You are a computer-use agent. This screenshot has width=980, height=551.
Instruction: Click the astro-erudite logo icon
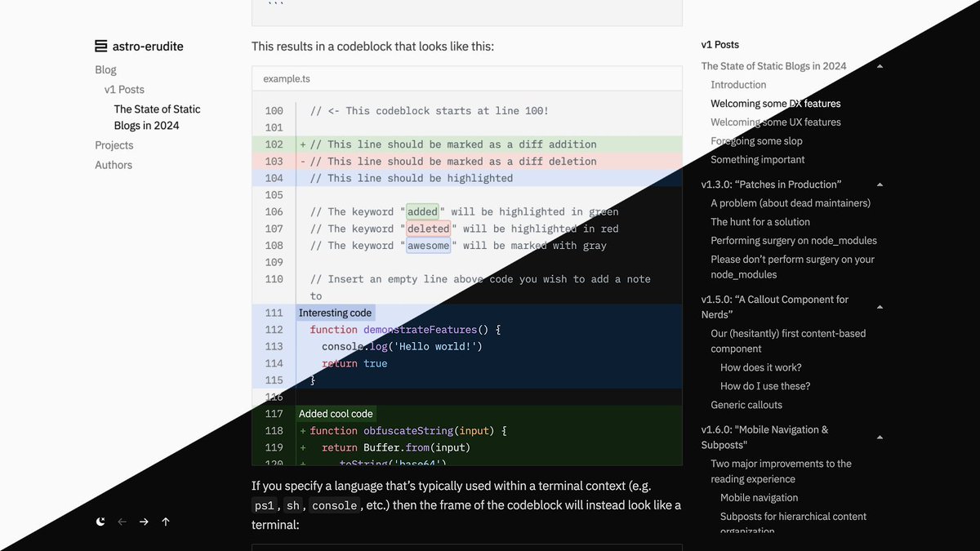tap(101, 47)
